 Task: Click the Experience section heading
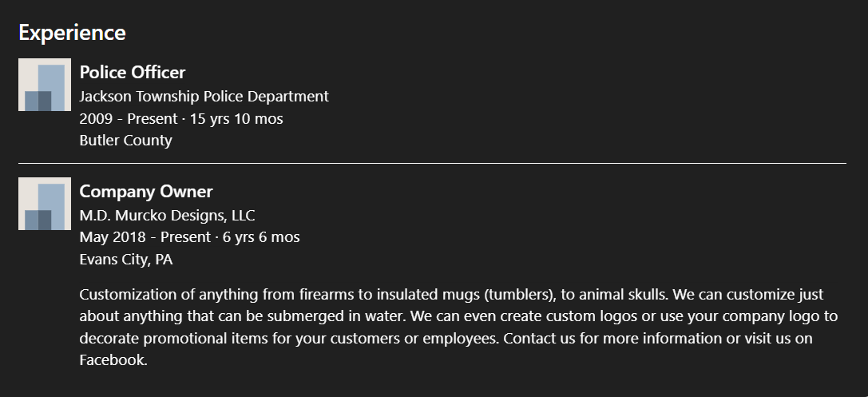click(x=72, y=33)
